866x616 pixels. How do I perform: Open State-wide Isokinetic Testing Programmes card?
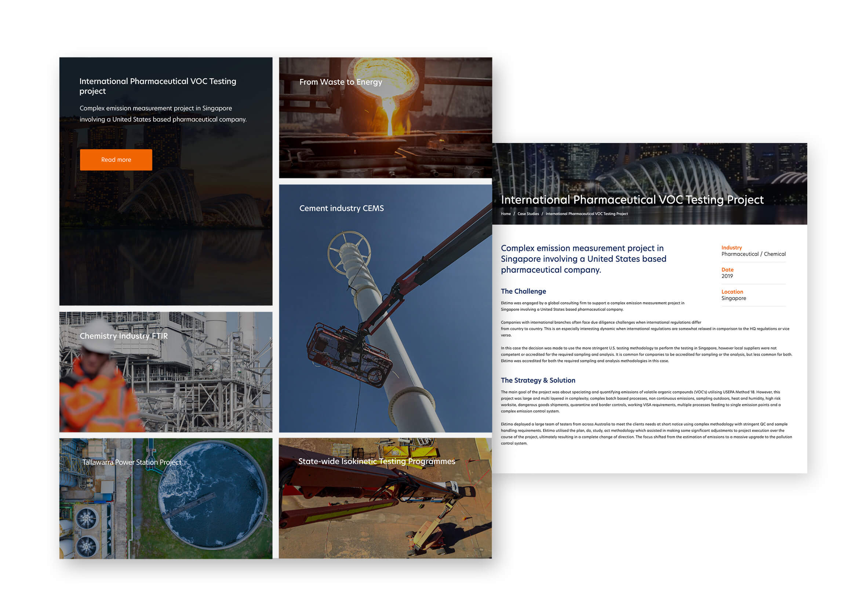pos(385,498)
